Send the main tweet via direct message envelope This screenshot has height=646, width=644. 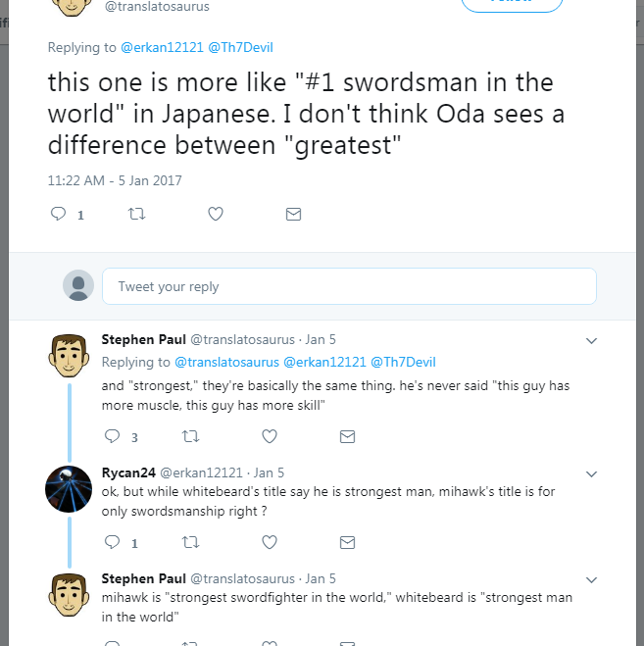[x=293, y=215]
